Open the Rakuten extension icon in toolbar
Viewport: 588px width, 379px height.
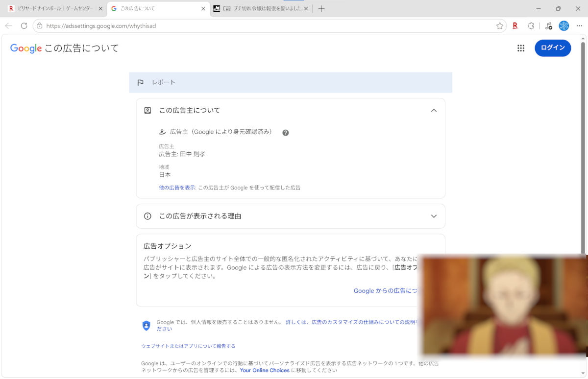coord(515,26)
